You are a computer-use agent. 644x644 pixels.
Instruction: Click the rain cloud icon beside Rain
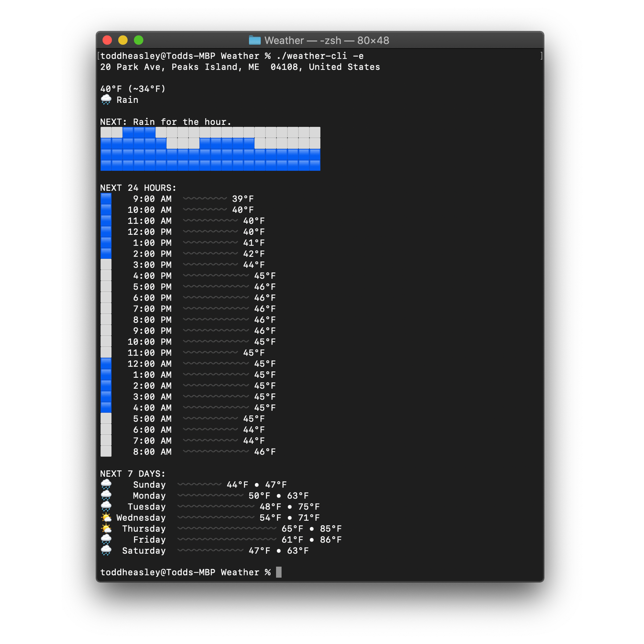pos(106,100)
